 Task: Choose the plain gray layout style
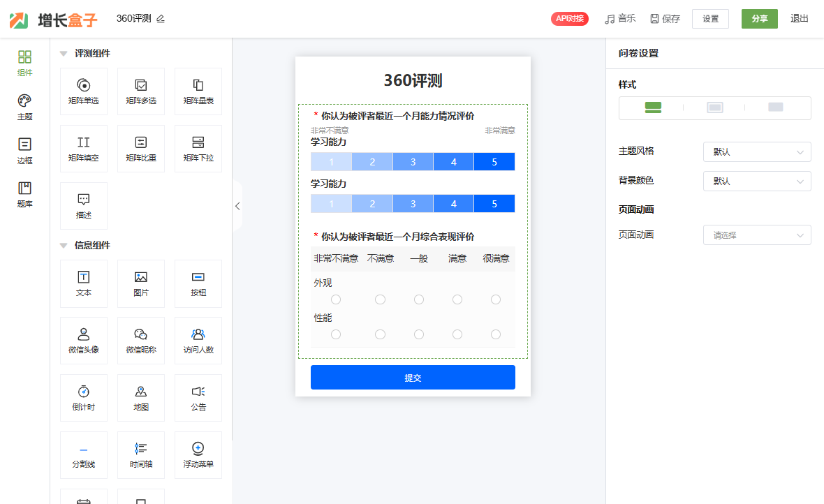(776, 108)
